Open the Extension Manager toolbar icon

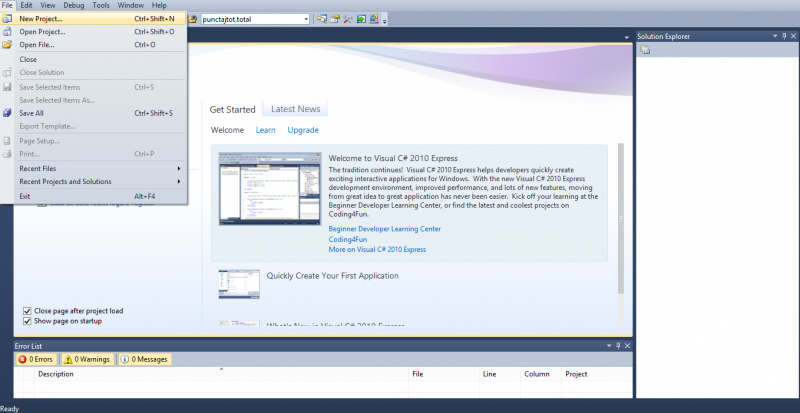[x=374, y=19]
